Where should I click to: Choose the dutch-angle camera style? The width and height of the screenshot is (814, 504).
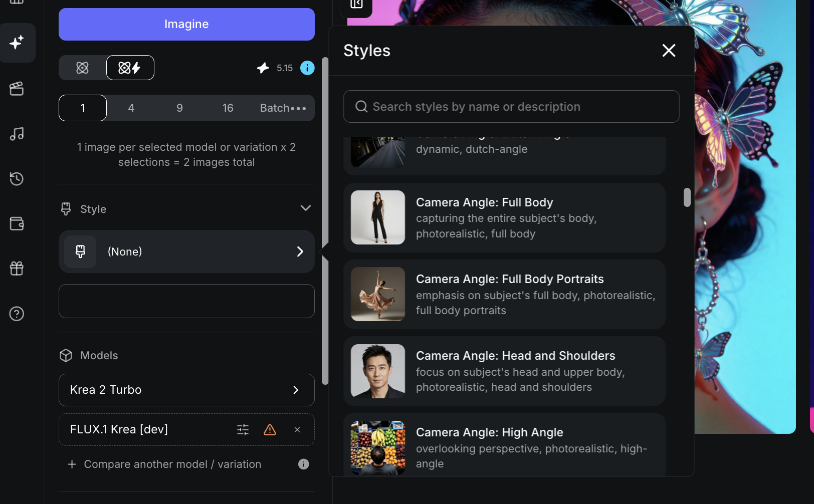(504, 156)
